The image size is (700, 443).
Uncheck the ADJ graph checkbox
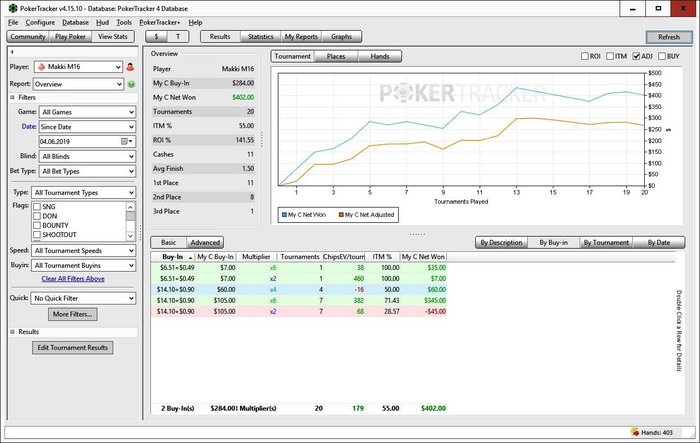[637, 56]
